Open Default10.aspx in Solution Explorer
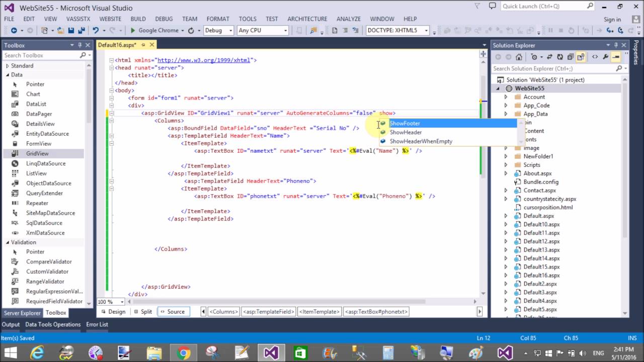The height and width of the screenshot is (362, 644). (541, 224)
